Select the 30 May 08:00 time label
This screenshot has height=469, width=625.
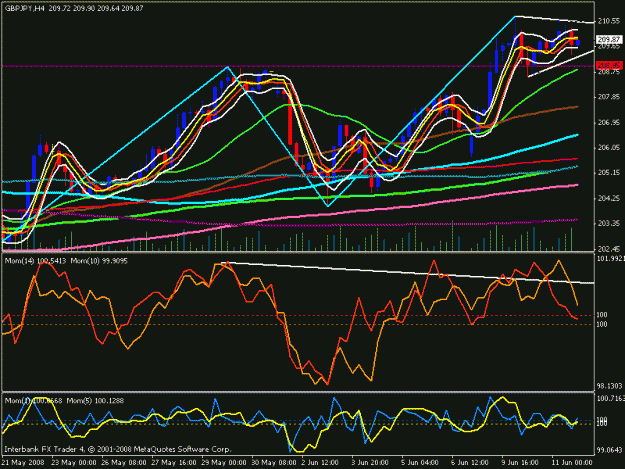point(274,463)
